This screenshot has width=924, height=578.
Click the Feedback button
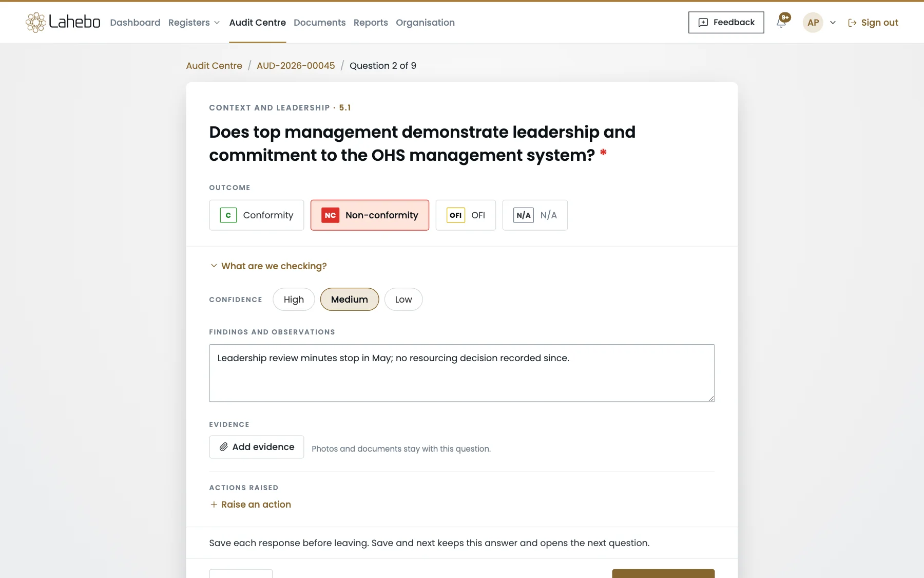point(726,23)
